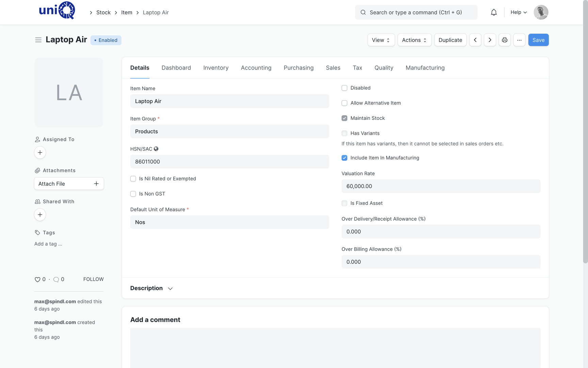
Task: Uncheck Include Item In Manufacturing
Action: 344,158
